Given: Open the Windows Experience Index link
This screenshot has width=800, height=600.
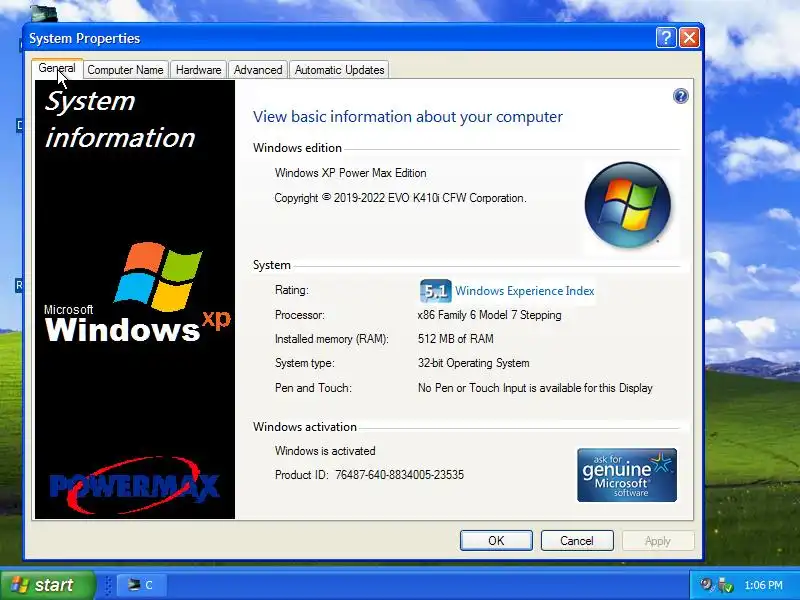Looking at the screenshot, I should [524, 291].
